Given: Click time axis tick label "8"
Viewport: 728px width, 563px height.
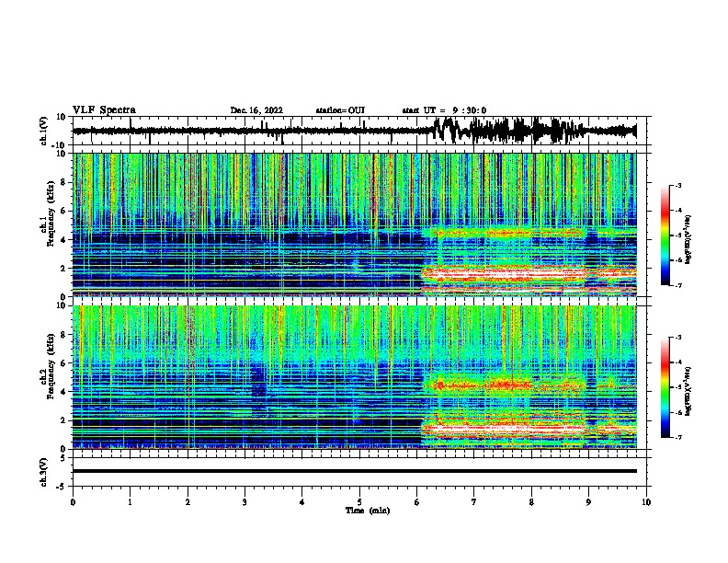Looking at the screenshot, I should (x=531, y=502).
